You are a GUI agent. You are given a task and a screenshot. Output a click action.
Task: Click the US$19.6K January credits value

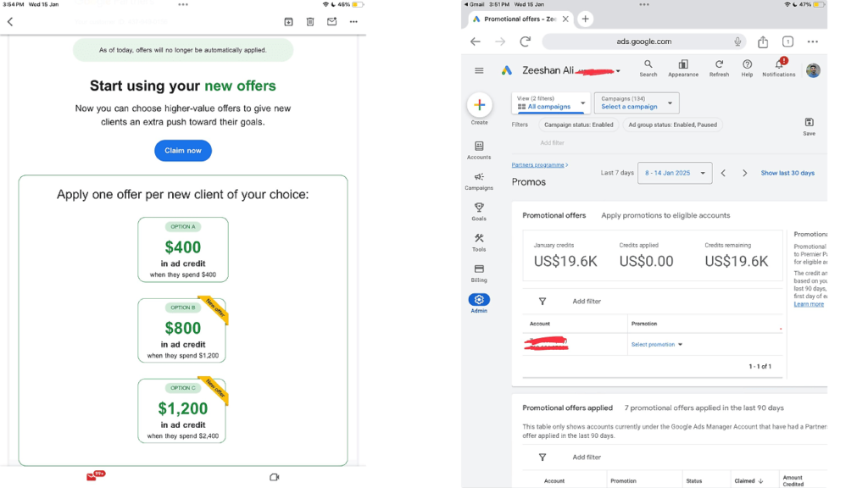click(565, 262)
